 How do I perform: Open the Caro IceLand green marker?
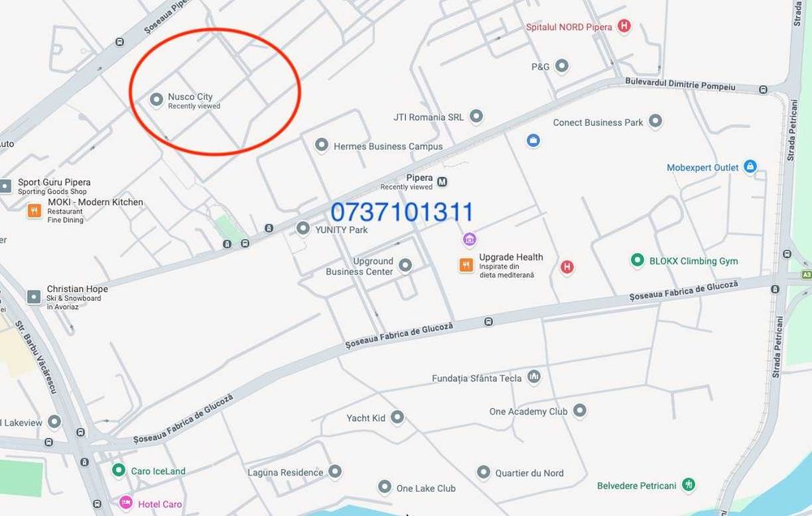click(x=119, y=470)
